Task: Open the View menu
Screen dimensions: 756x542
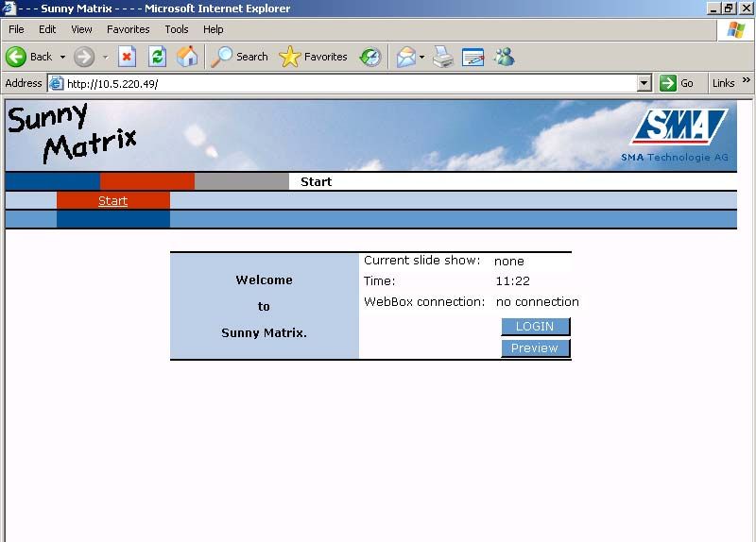Action: pos(81,29)
